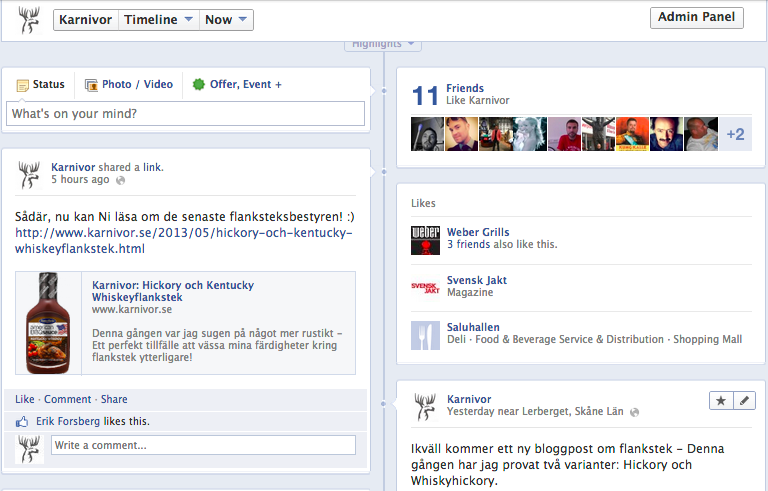Open the 11 Friends count

click(425, 95)
